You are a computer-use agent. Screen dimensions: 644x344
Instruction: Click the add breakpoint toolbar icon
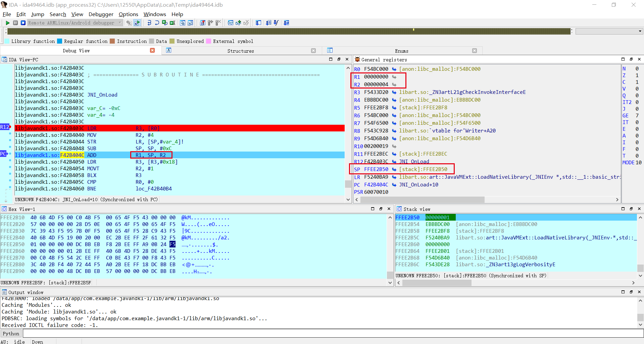click(x=210, y=23)
